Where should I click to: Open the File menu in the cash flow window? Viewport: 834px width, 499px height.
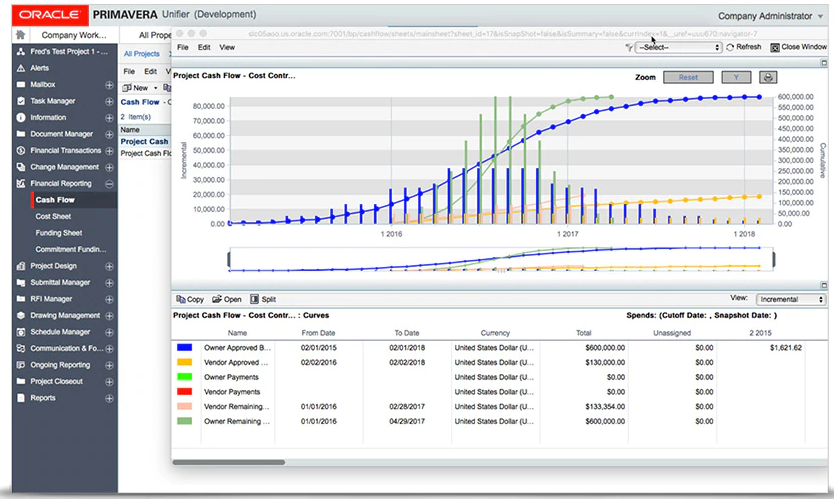pyautogui.click(x=182, y=47)
